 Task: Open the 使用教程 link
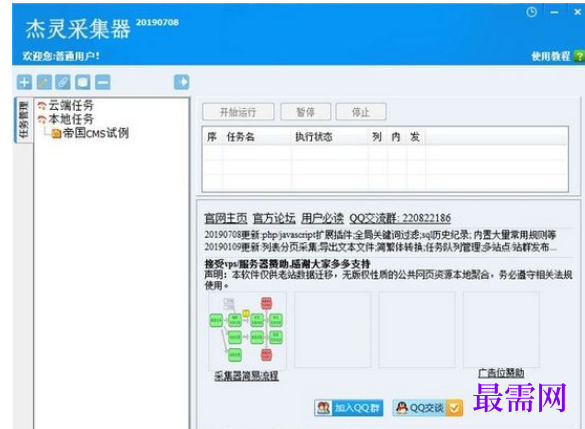(551, 56)
